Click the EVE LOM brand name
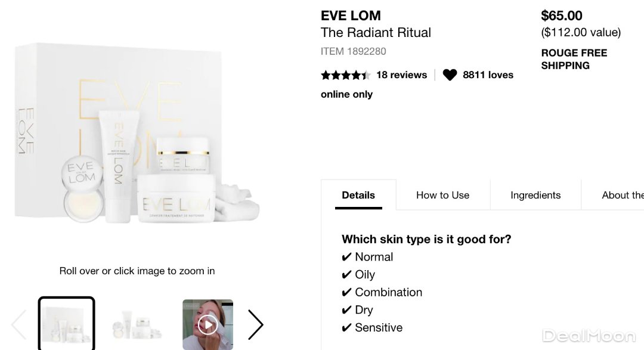 [351, 16]
